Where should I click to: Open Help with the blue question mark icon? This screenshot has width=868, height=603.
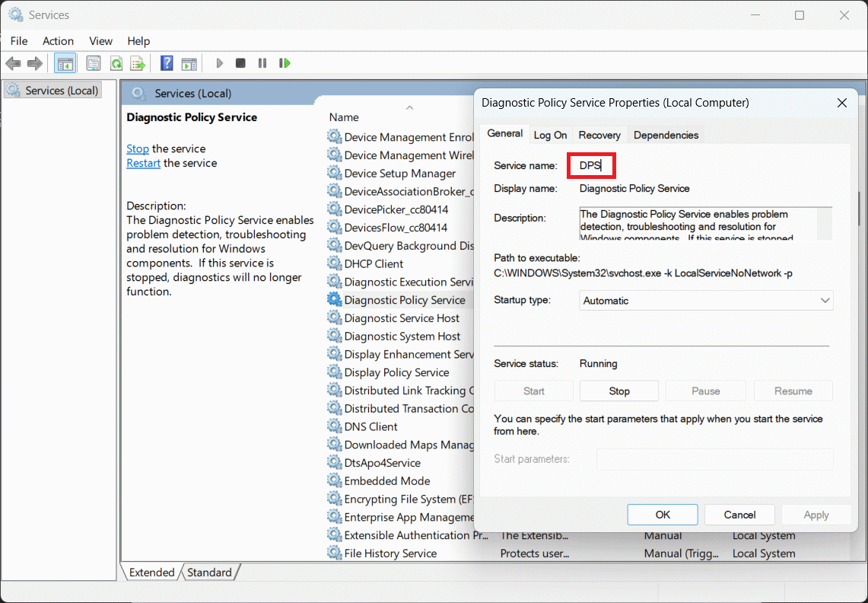167,63
